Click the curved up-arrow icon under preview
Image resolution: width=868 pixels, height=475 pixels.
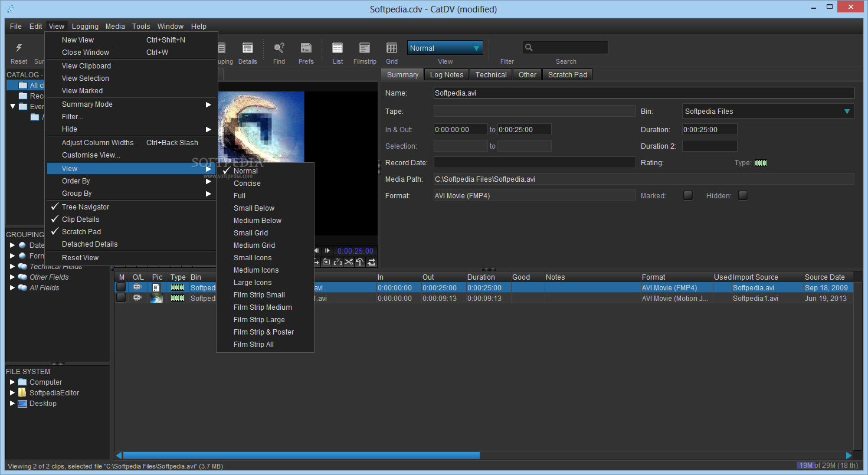[360, 262]
